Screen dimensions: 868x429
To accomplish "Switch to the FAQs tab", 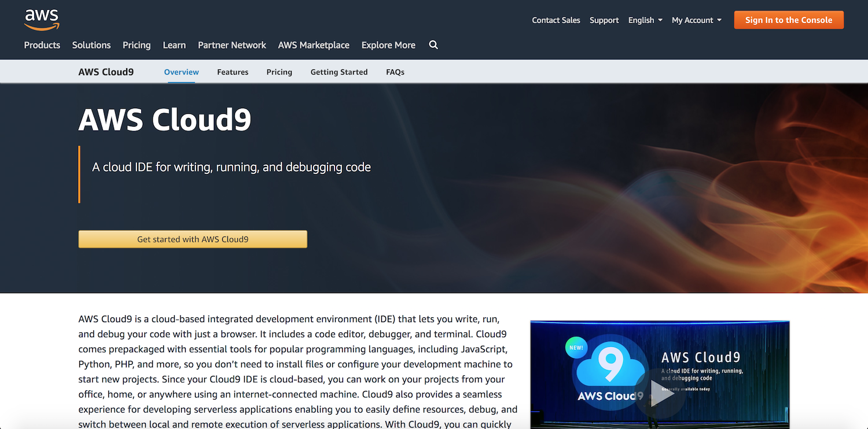I will coord(395,72).
